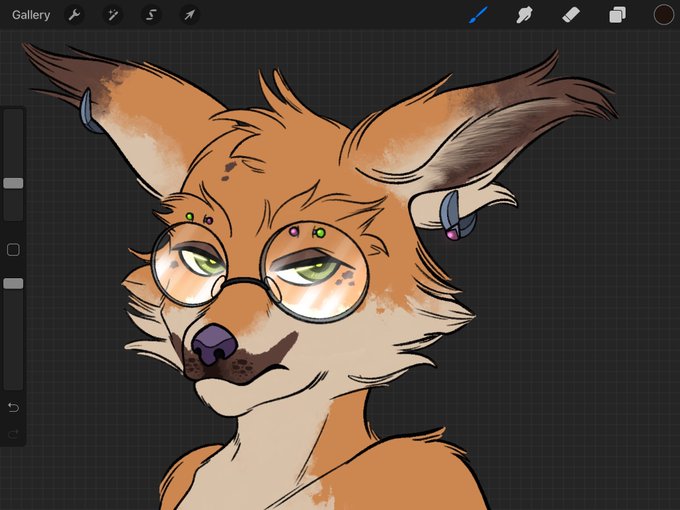Activate the Transform arrow tool
680x510 pixels.
(x=190, y=15)
